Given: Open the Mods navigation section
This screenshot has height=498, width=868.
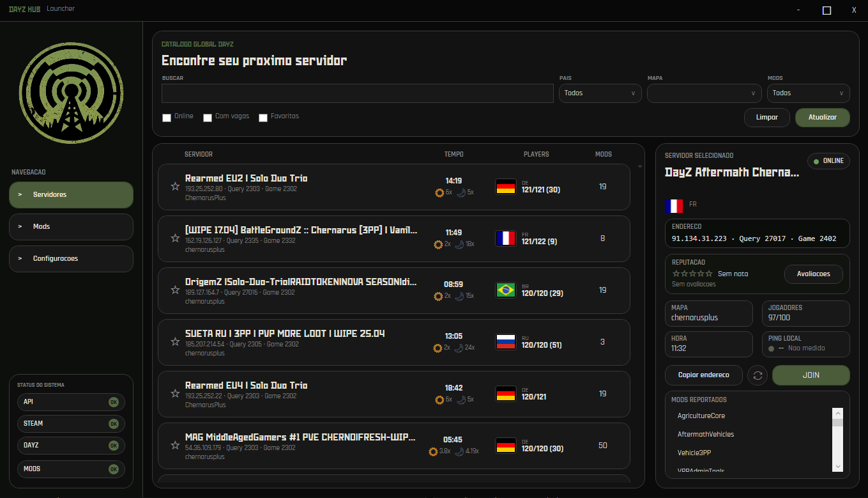Looking at the screenshot, I should point(71,227).
